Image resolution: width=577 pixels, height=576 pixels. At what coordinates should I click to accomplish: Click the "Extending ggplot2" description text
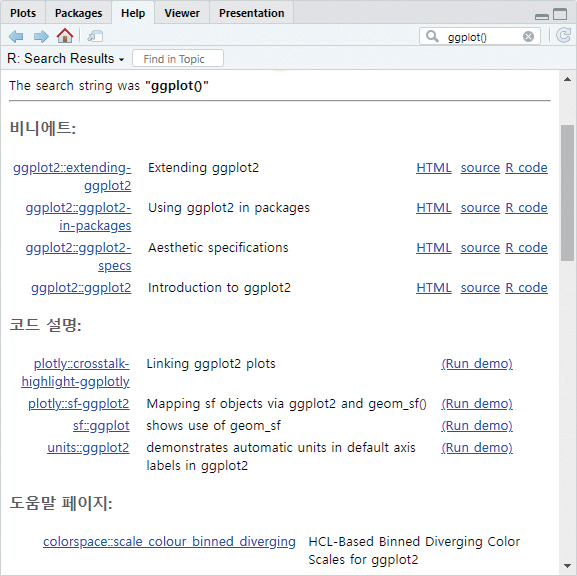click(203, 168)
